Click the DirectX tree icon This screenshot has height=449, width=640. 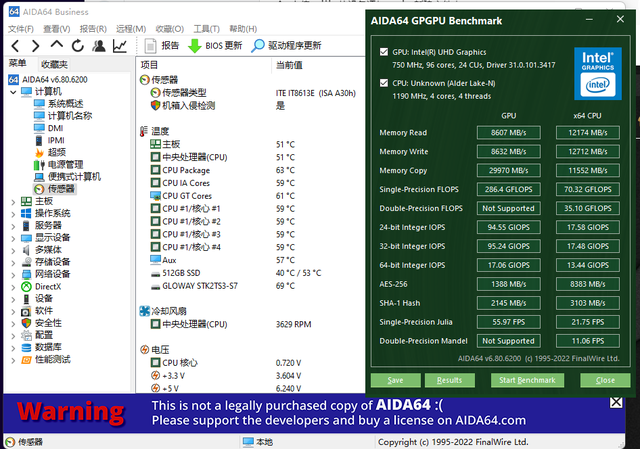click(26, 287)
